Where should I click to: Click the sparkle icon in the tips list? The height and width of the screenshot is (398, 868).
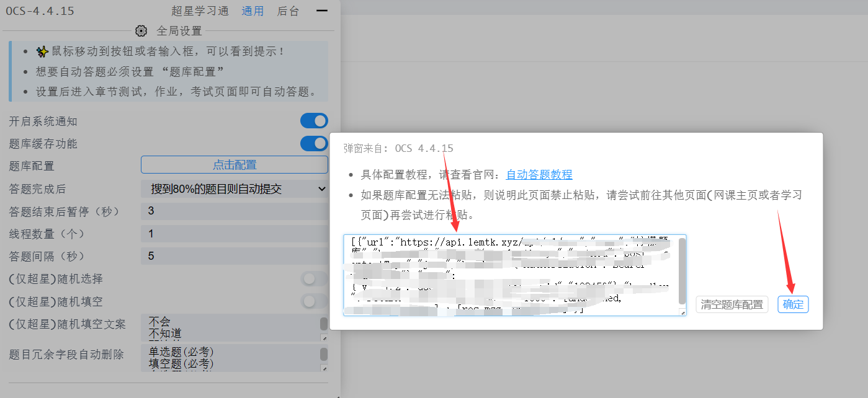click(x=42, y=51)
